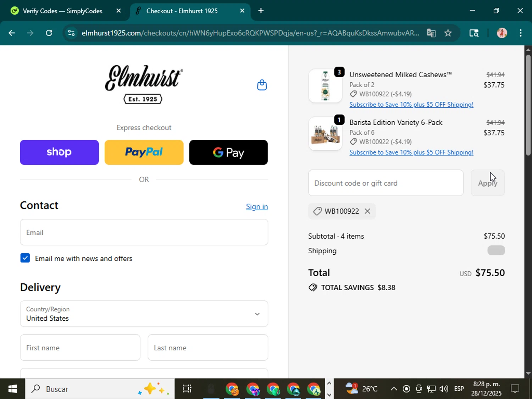
Task: Open the site information icon in address bar
Action: pyautogui.click(x=71, y=33)
